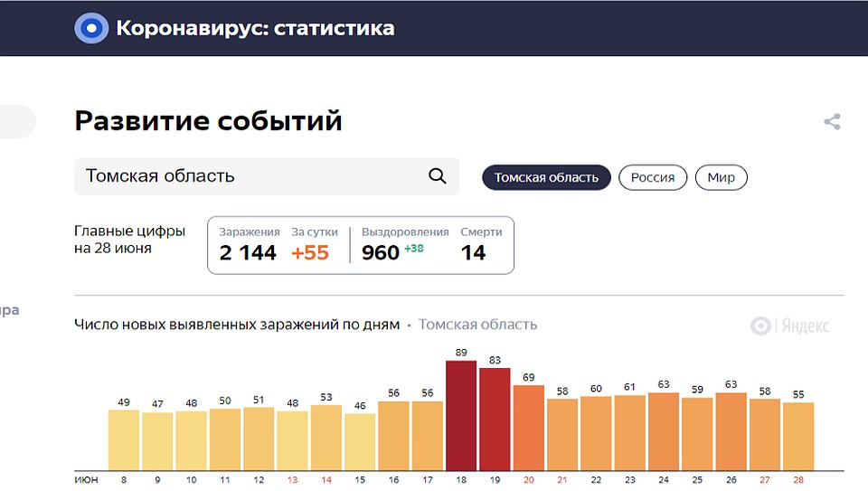Select the June 13 bar
The width and height of the screenshot is (868, 491).
pos(292,441)
